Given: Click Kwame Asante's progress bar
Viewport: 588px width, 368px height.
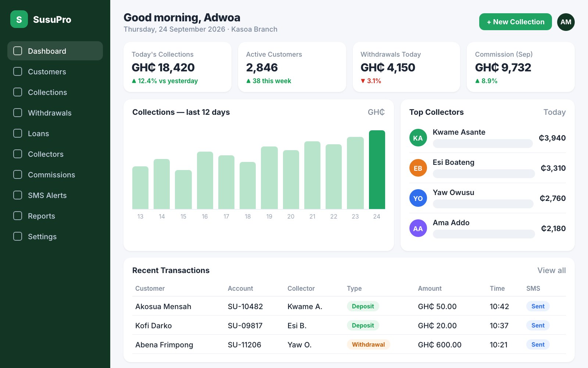Looking at the screenshot, I should [483, 144].
